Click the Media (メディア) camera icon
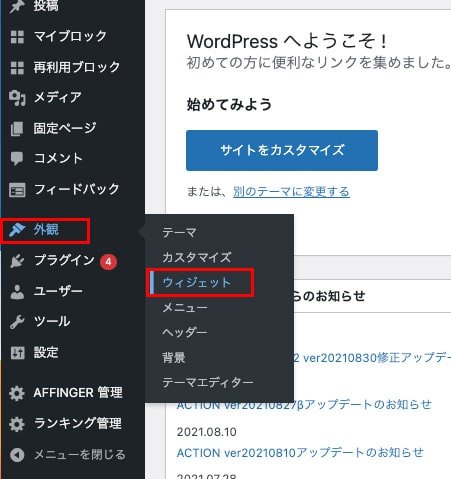 (17, 98)
